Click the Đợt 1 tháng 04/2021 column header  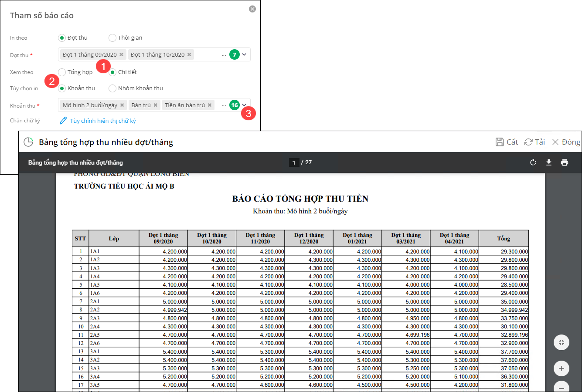point(454,239)
